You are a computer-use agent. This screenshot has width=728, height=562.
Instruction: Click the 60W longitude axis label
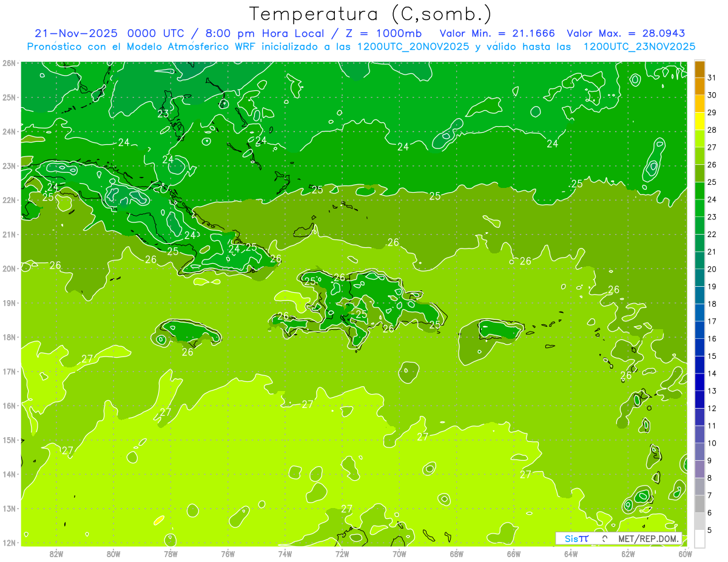point(685,554)
